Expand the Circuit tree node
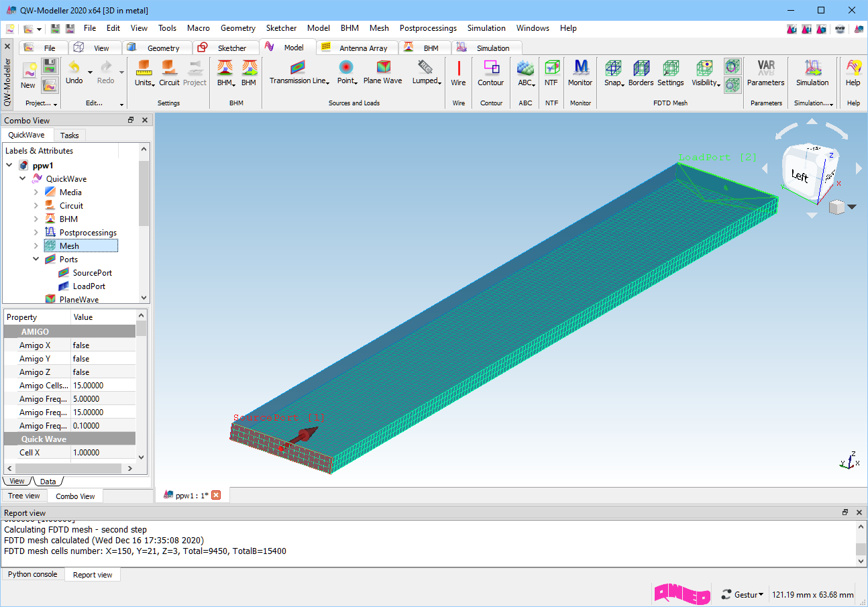Viewport: 868px width, 607px height. click(x=36, y=206)
